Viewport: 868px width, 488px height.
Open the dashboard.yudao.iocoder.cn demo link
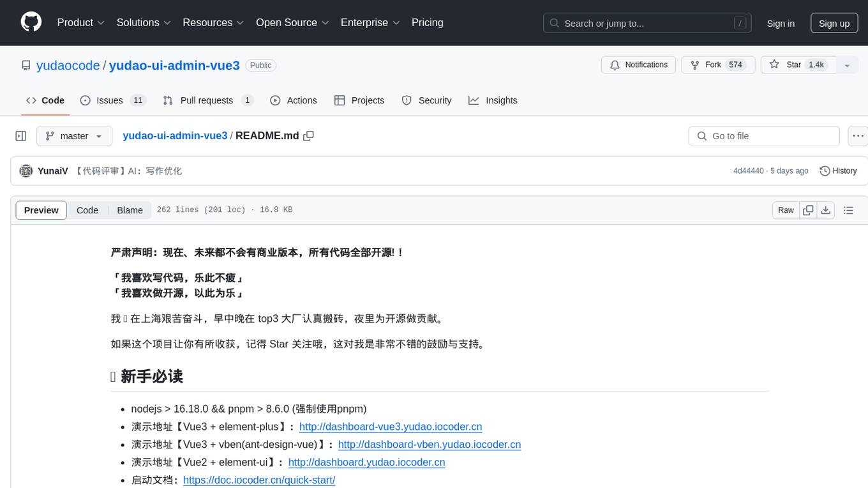point(366,462)
